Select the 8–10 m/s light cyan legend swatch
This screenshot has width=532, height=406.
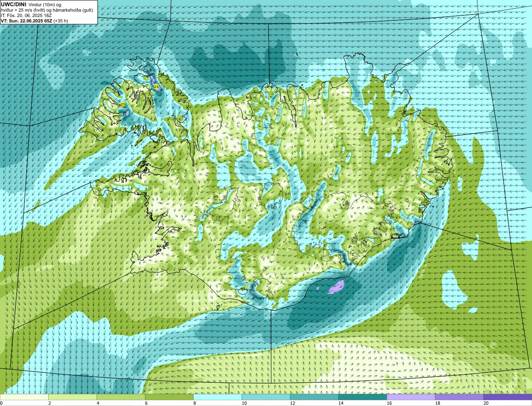[x=218, y=397]
